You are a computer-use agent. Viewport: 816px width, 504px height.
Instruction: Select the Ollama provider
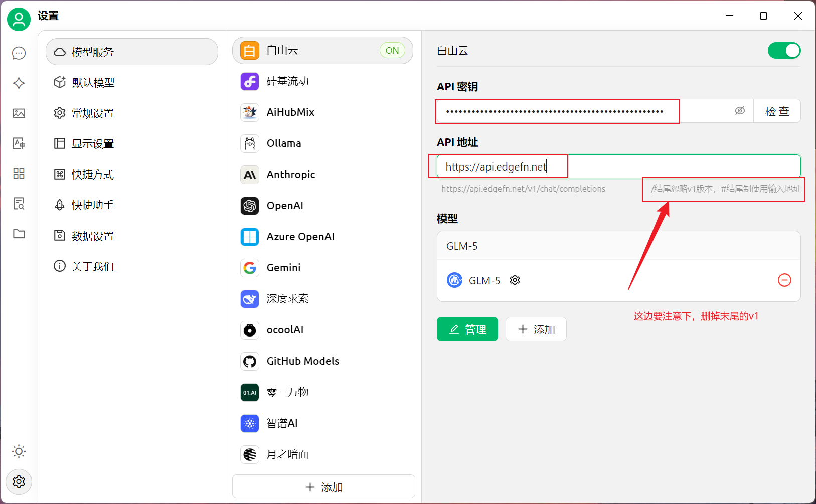tap(322, 143)
